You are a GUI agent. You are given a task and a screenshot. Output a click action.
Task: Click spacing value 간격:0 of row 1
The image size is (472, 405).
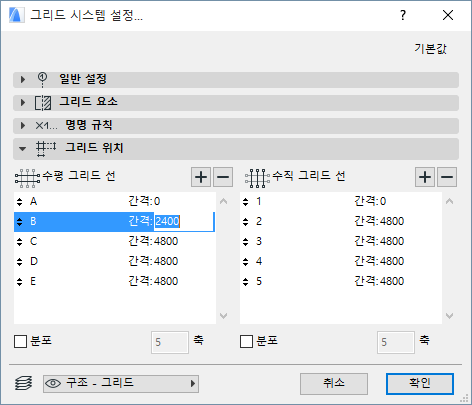tap(370, 201)
